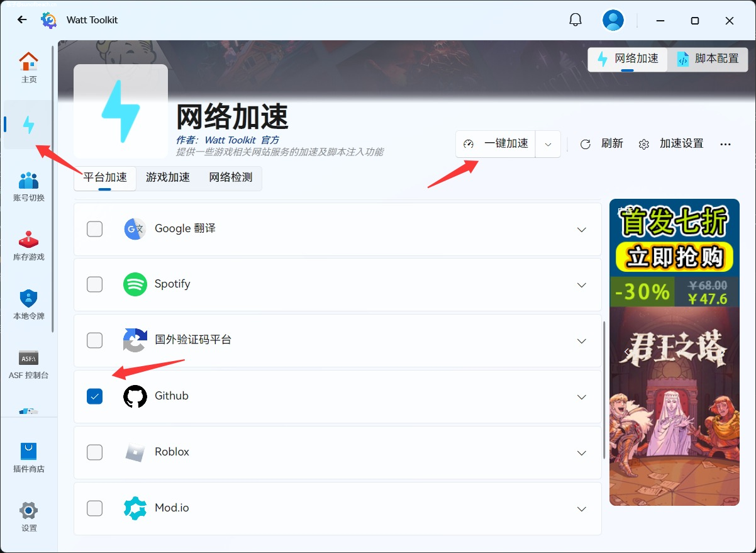
Task: Switch to 网络检测 tab
Action: point(231,178)
